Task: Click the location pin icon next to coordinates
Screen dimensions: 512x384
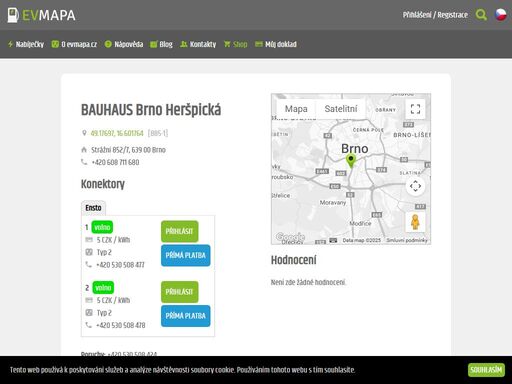Action: (x=84, y=133)
